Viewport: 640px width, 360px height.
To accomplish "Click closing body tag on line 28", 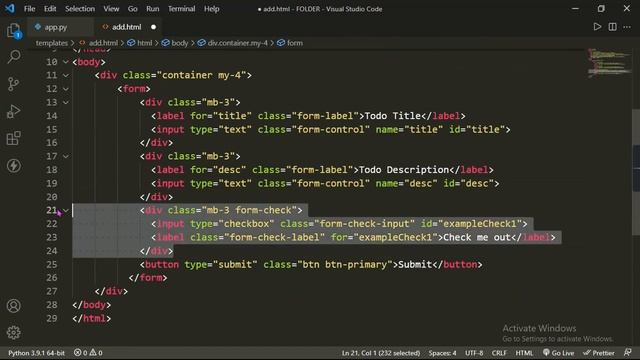I will click(x=91, y=305).
